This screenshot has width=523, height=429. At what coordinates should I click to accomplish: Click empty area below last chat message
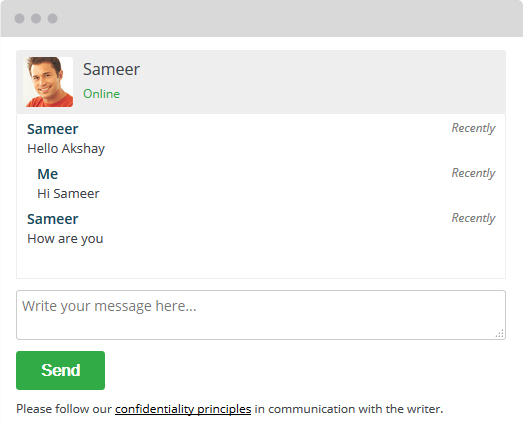[261, 264]
